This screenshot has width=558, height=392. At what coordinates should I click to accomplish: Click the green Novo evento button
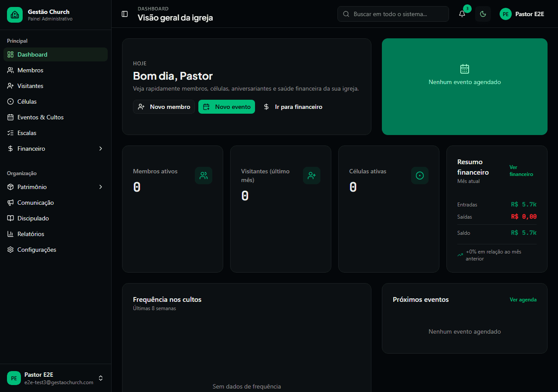click(x=227, y=107)
